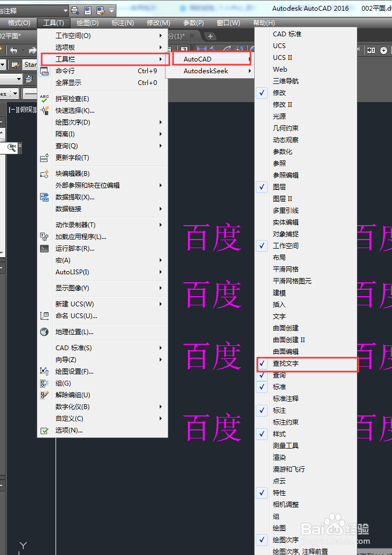
Task: Click the Arc Length dimension toolbar icon
Action: (x=228, y=50)
